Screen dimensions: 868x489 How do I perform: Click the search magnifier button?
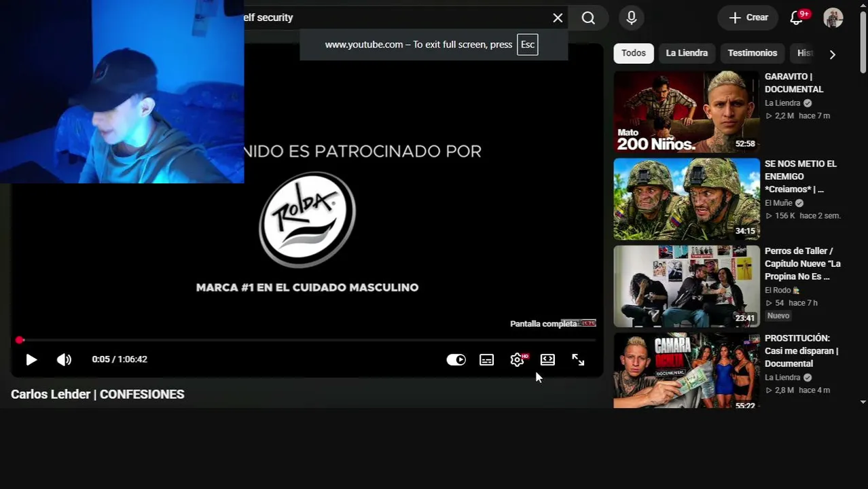point(588,18)
